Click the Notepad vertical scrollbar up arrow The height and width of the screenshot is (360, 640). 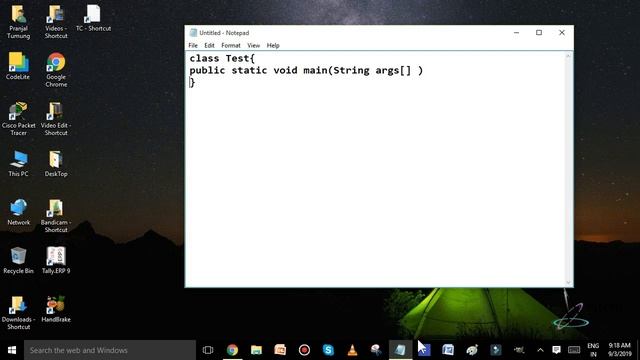[x=568, y=56]
